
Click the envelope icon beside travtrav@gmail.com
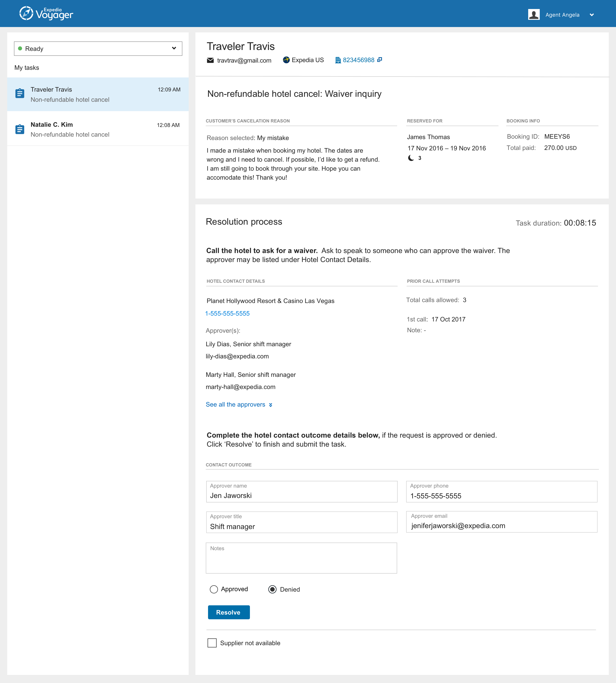coord(210,60)
